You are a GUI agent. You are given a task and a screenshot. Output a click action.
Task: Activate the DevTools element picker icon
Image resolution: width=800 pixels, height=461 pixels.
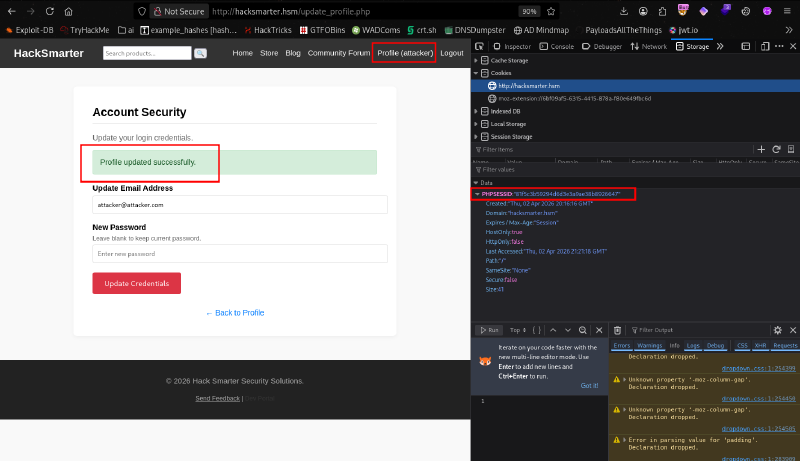pyautogui.click(x=479, y=46)
